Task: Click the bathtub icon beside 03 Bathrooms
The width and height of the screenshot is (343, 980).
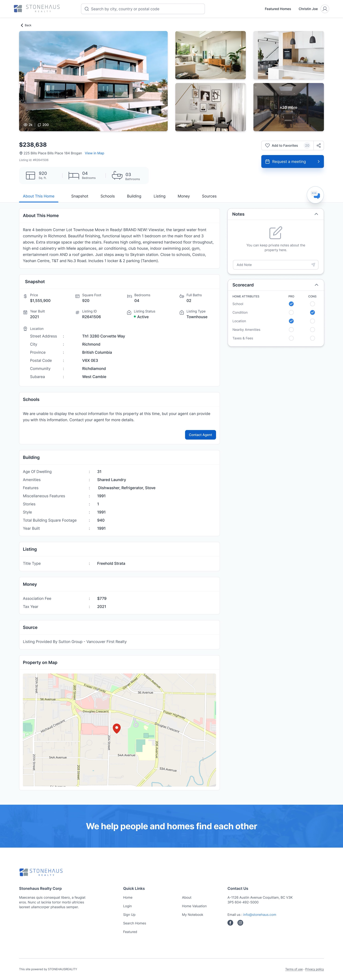Action: 117,175
